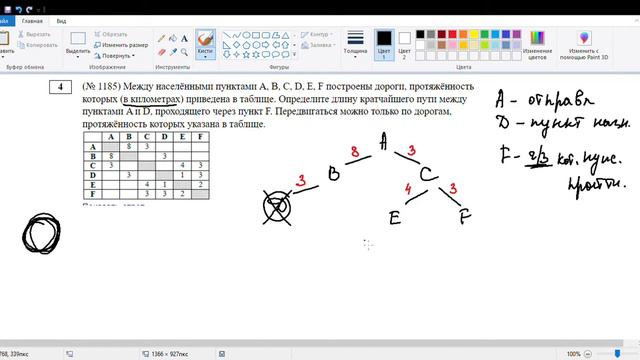Click the Undo arrow in title bar

18,9
